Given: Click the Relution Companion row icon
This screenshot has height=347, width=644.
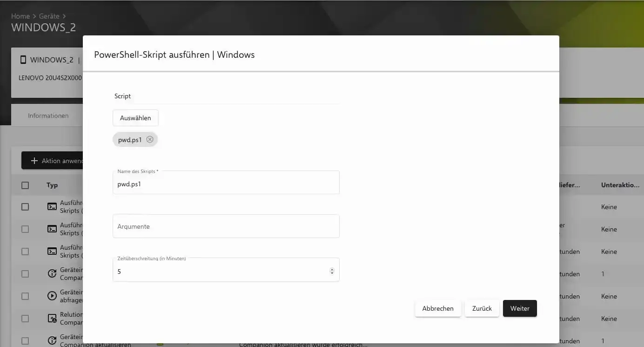Looking at the screenshot, I should point(52,319).
